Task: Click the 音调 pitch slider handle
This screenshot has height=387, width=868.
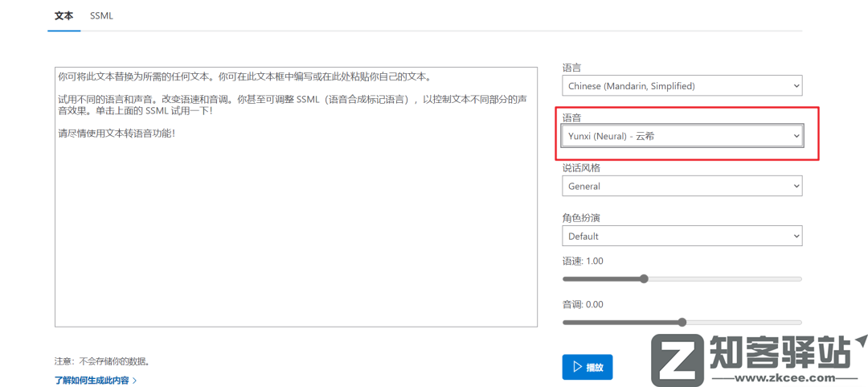Action: (682, 323)
